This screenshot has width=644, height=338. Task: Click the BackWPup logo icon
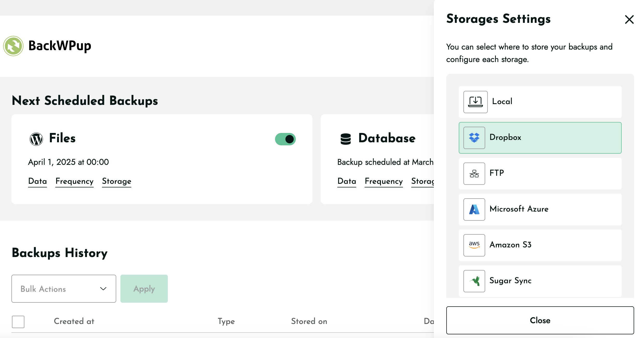click(x=13, y=46)
